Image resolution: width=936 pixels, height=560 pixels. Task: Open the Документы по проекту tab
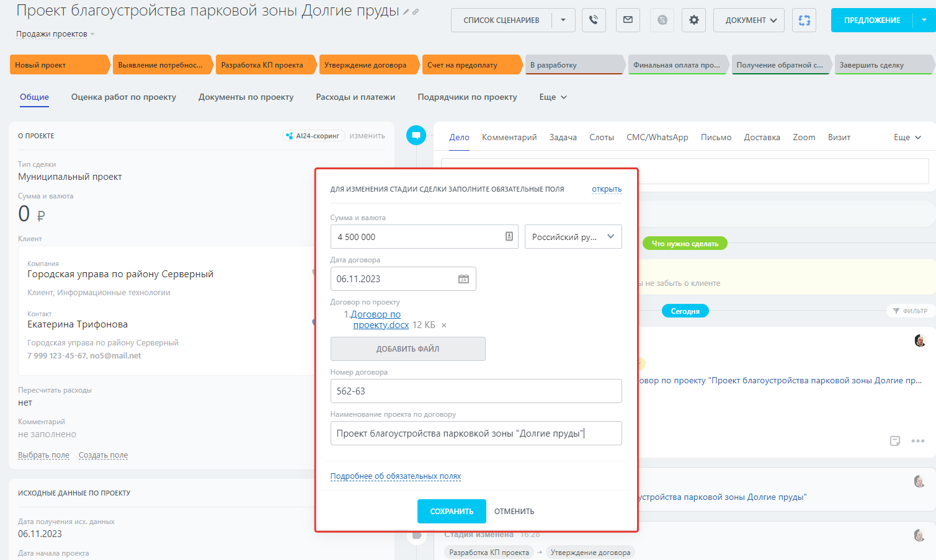pyautogui.click(x=246, y=97)
